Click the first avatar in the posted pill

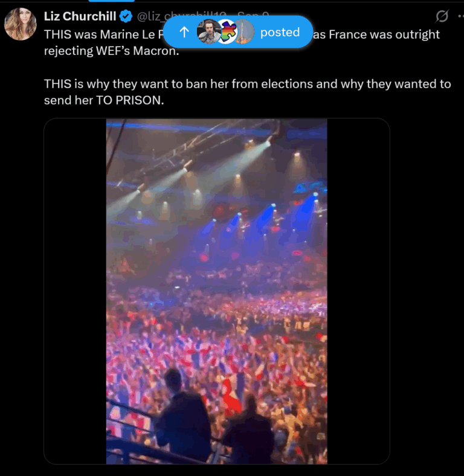(207, 32)
